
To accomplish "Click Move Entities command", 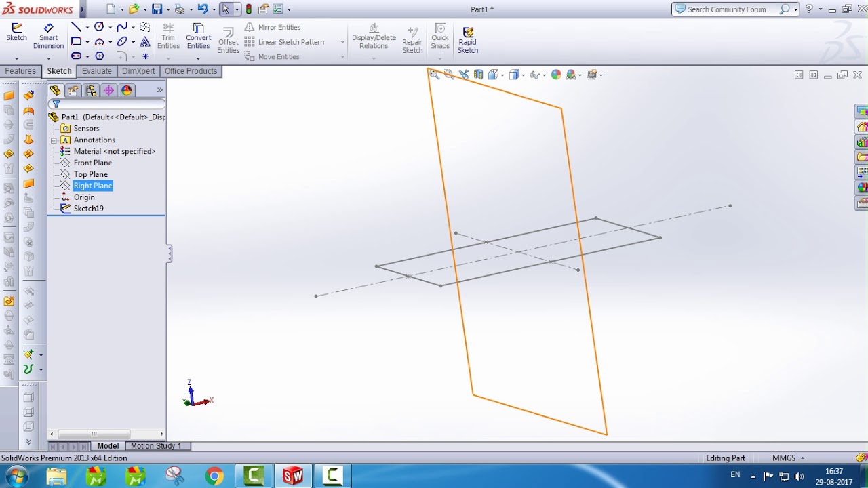I will pos(272,57).
